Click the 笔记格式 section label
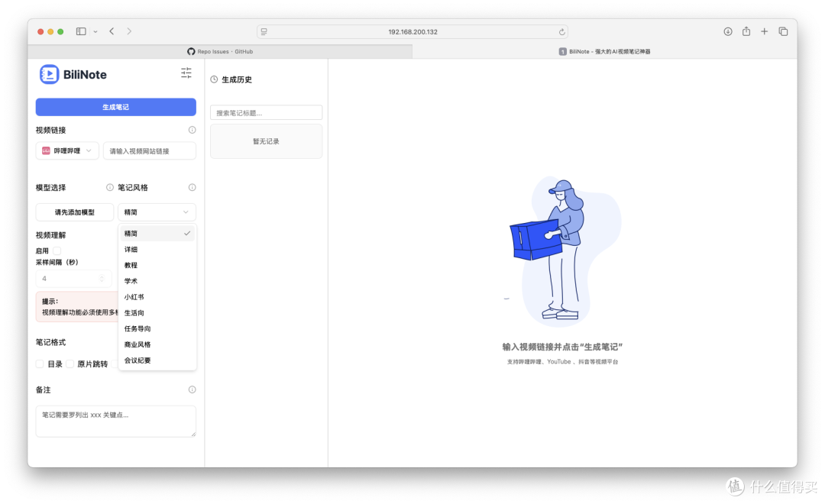This screenshot has width=825, height=504. (x=50, y=342)
